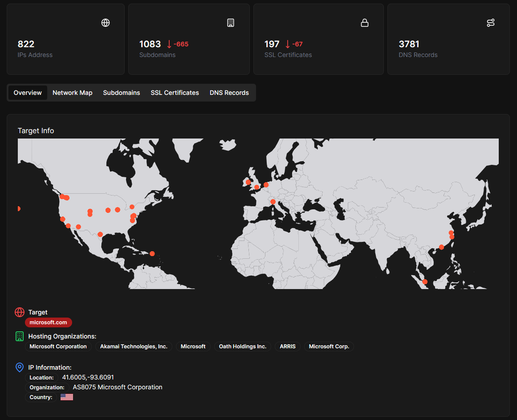Switch to SSL Certificates tab
The height and width of the screenshot is (420, 517).
[175, 93]
